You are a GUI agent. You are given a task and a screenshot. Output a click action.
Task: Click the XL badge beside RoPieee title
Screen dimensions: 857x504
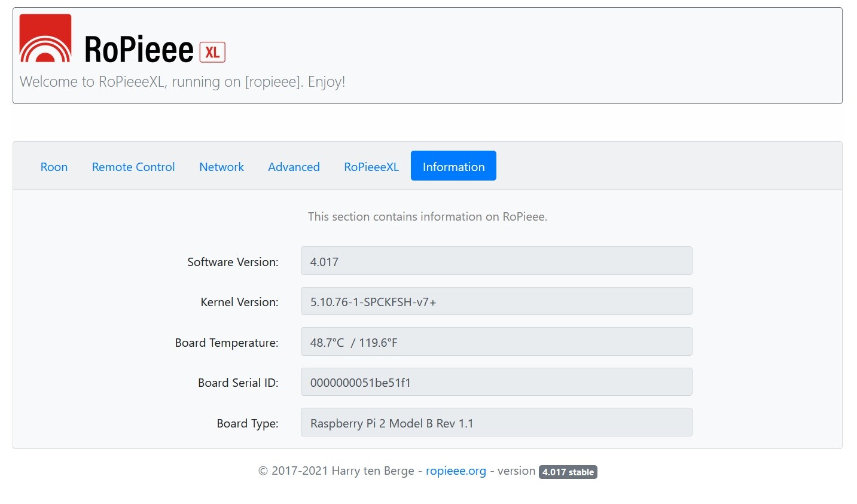point(212,52)
